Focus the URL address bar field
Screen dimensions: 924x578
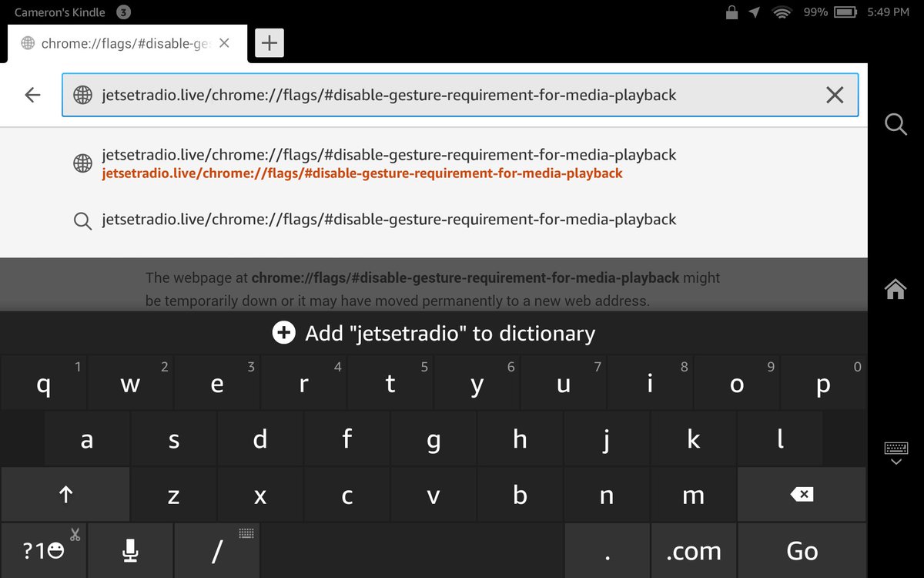click(x=460, y=95)
